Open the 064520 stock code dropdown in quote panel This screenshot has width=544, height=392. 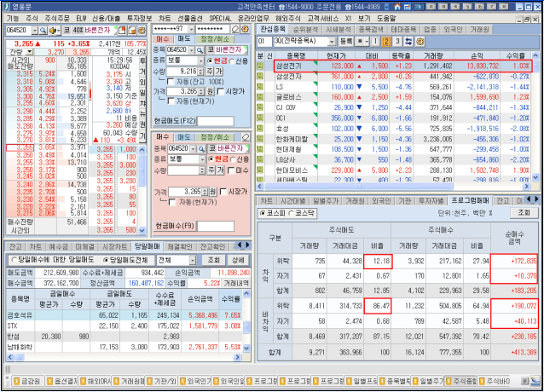(x=35, y=31)
